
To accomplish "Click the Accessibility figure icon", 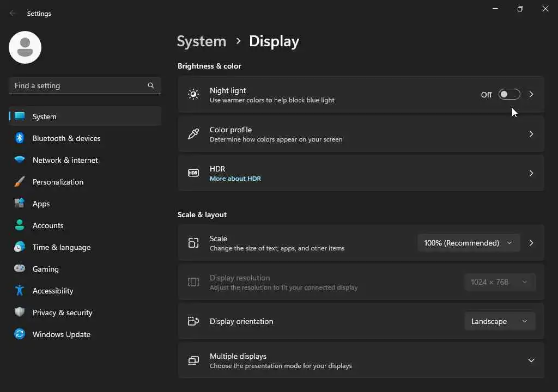I will coord(20,291).
